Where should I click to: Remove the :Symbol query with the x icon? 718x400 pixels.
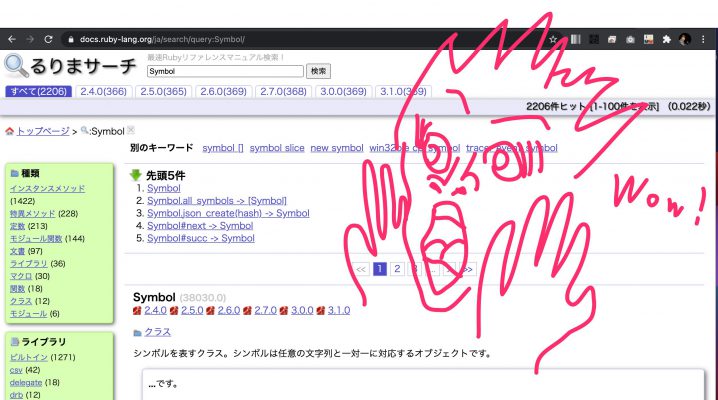point(131,130)
